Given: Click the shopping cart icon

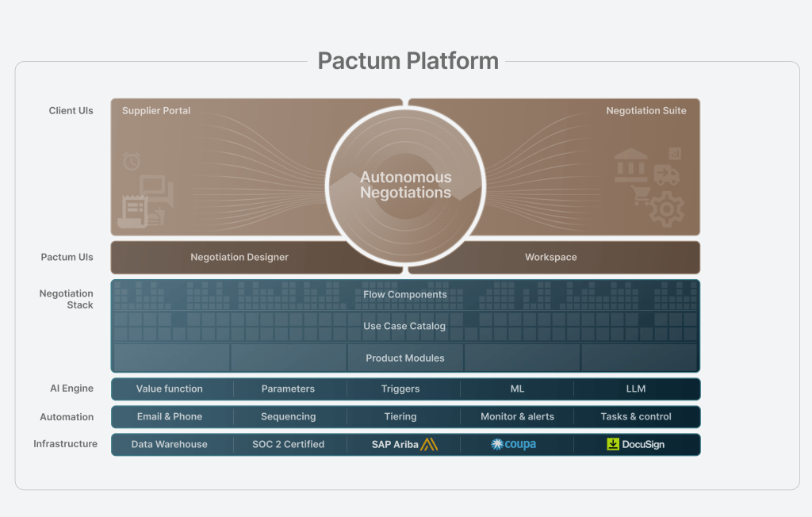Looking at the screenshot, I should (640, 196).
